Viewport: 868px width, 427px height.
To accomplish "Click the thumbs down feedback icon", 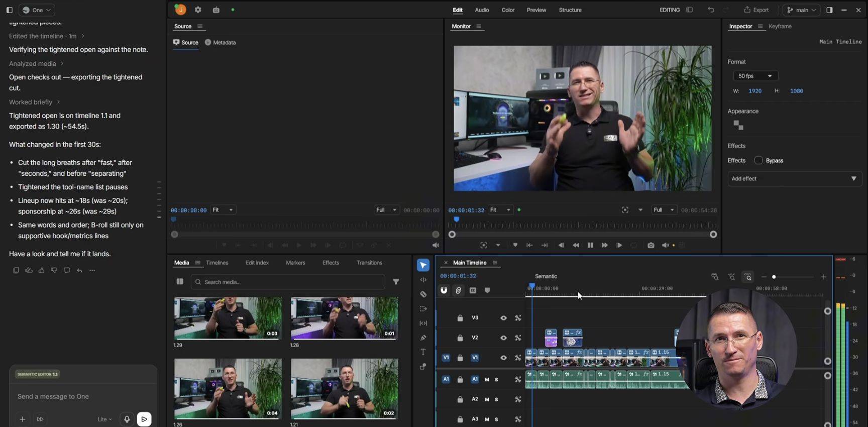I will click(54, 270).
